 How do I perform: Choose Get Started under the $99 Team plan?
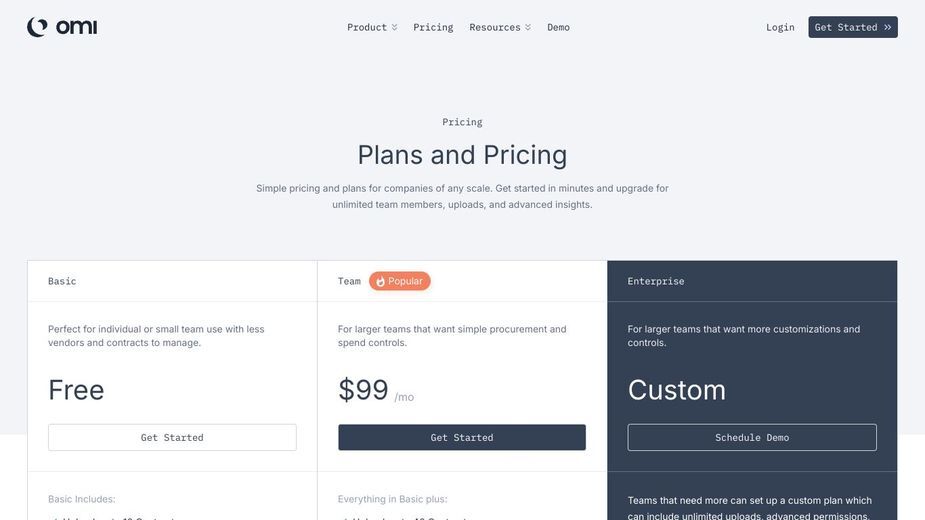pyautogui.click(x=462, y=437)
